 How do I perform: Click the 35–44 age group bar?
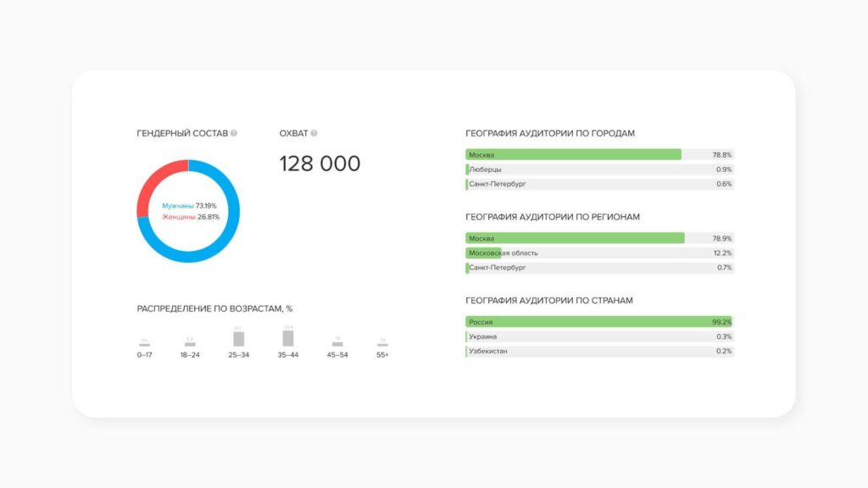pos(288,338)
